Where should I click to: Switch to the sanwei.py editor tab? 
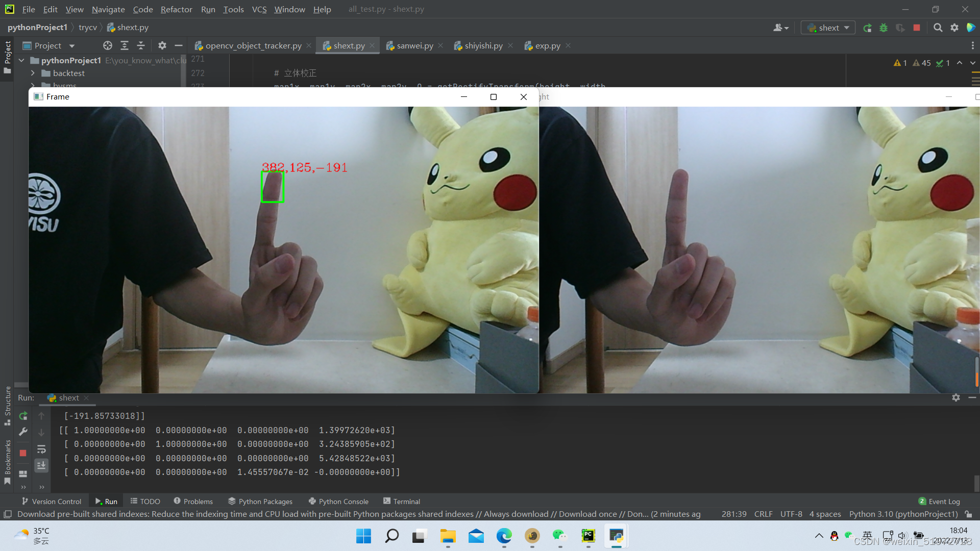click(x=414, y=45)
